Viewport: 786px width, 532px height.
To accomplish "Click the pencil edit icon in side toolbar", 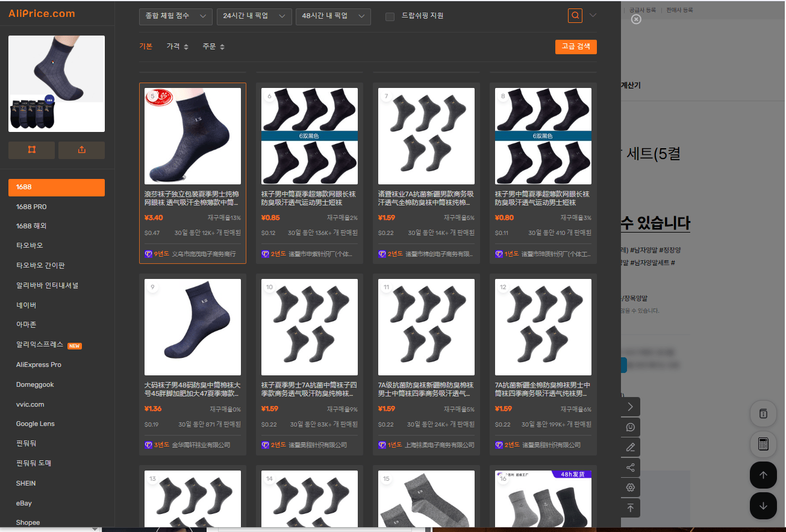I will click(x=631, y=447).
